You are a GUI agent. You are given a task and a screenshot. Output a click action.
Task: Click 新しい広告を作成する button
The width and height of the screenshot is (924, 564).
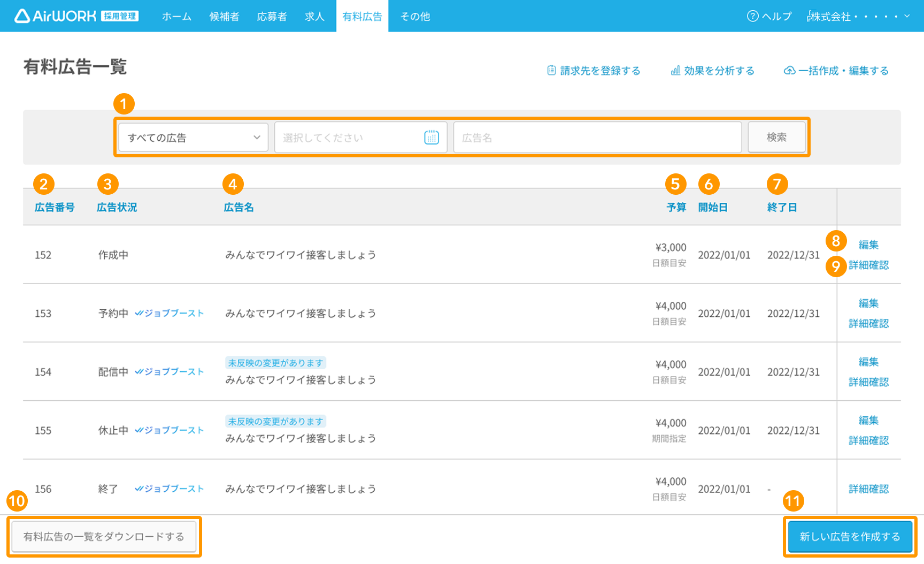point(850,537)
